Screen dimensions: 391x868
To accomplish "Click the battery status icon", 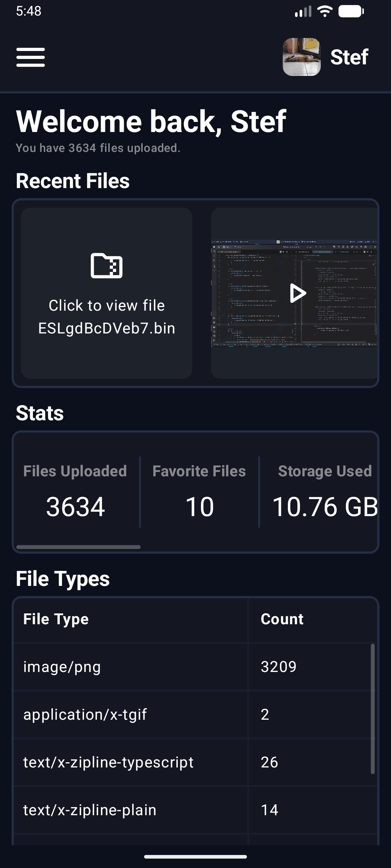I will click(x=351, y=11).
